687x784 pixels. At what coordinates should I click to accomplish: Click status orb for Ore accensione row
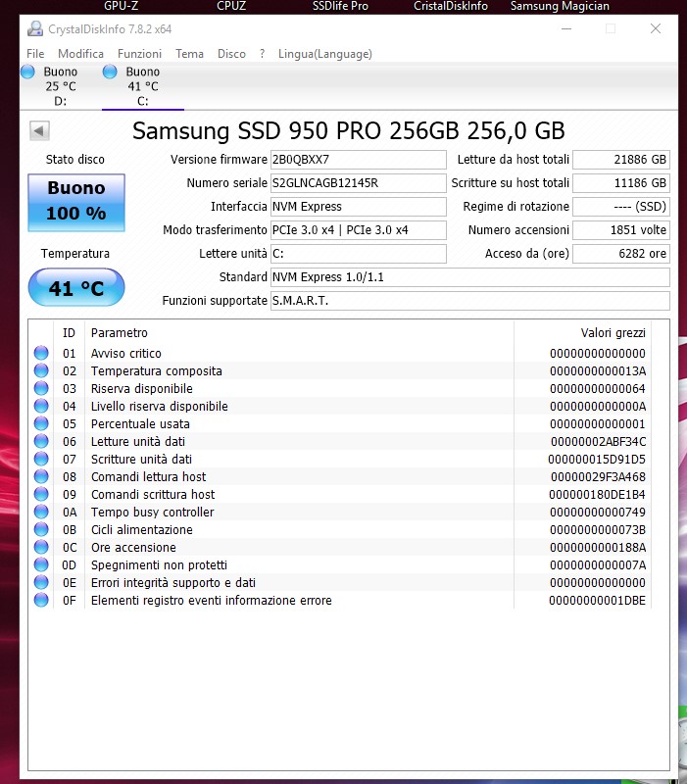(41, 547)
